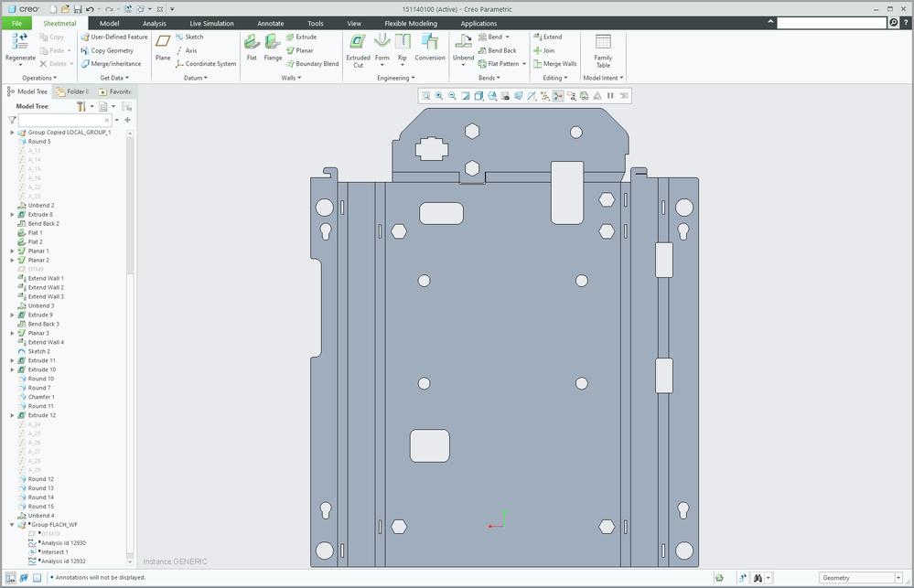This screenshot has height=588, width=914.
Task: Toggle annotation display in graphics toolbar
Action: click(571, 95)
